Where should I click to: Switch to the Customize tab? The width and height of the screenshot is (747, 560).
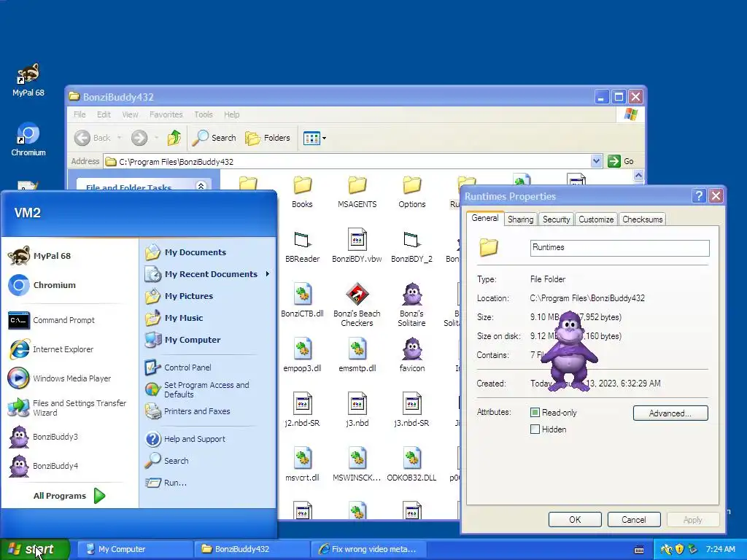pyautogui.click(x=596, y=219)
